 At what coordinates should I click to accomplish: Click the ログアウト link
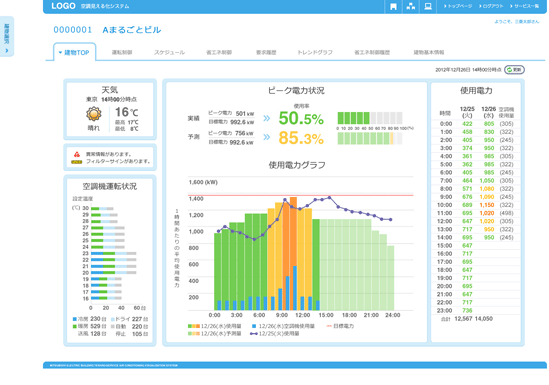point(491,6)
